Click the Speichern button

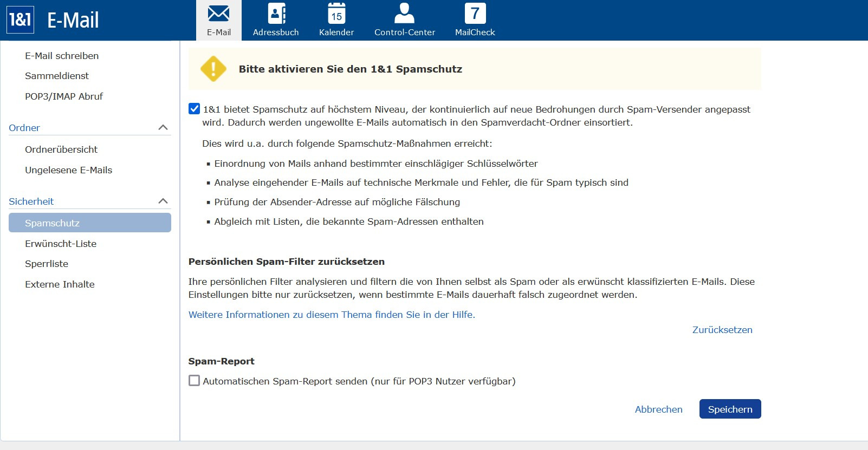coord(730,409)
